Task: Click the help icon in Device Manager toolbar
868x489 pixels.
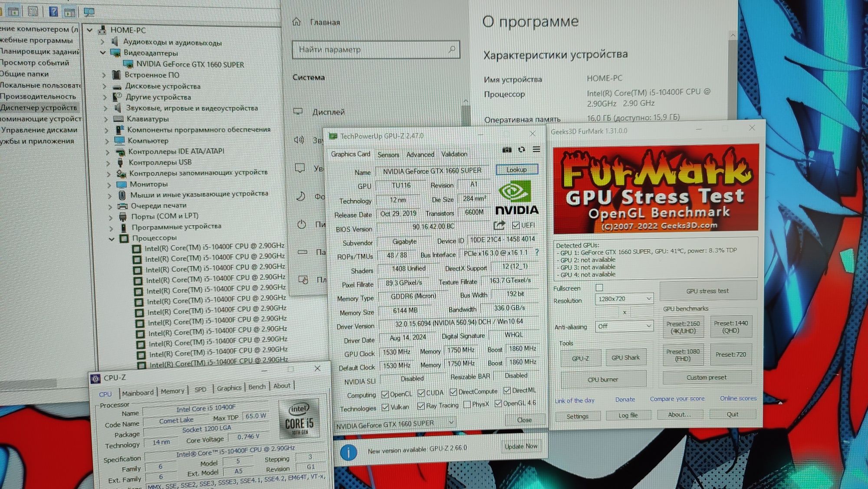Action: click(x=53, y=11)
